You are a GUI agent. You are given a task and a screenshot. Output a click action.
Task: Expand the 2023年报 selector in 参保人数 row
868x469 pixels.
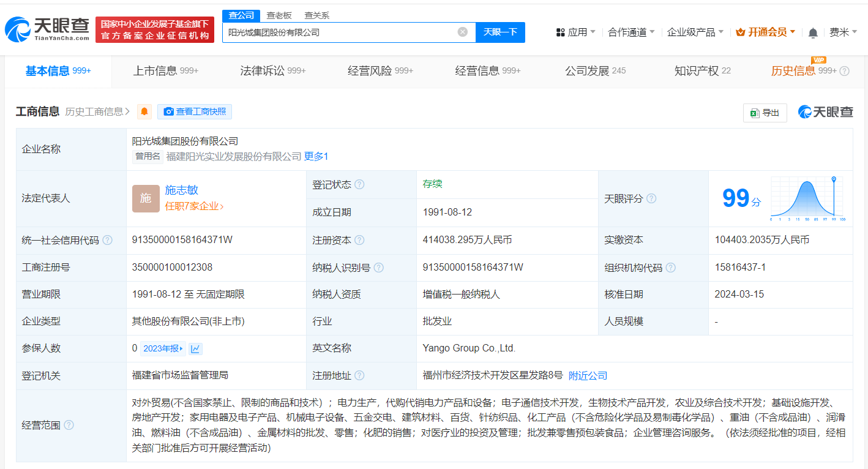[x=163, y=348]
